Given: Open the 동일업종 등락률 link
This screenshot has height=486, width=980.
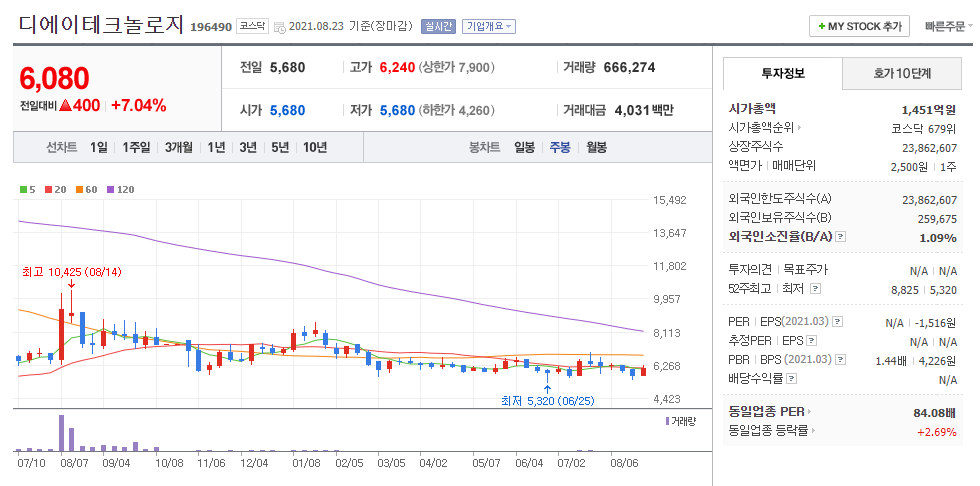Looking at the screenshot, I should point(770,431).
